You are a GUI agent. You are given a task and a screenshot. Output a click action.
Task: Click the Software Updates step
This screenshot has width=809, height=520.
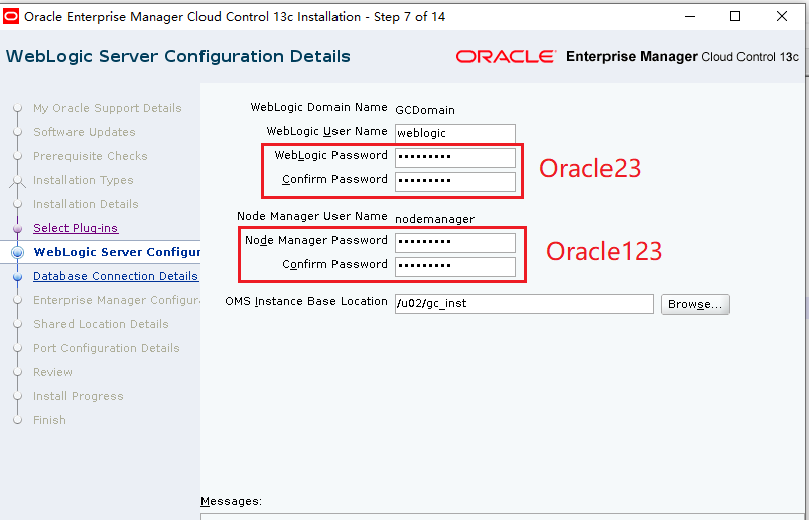click(x=84, y=132)
